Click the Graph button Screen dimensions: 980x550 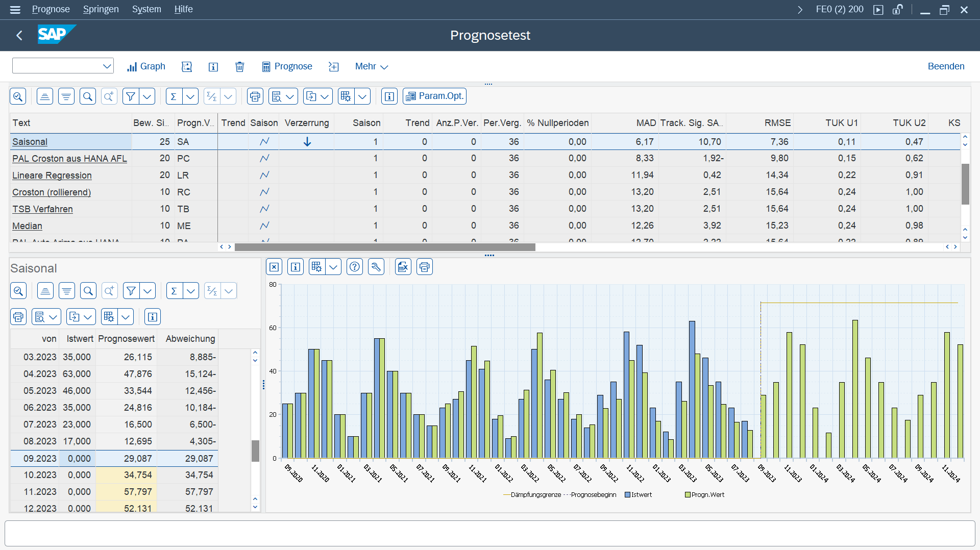[146, 66]
